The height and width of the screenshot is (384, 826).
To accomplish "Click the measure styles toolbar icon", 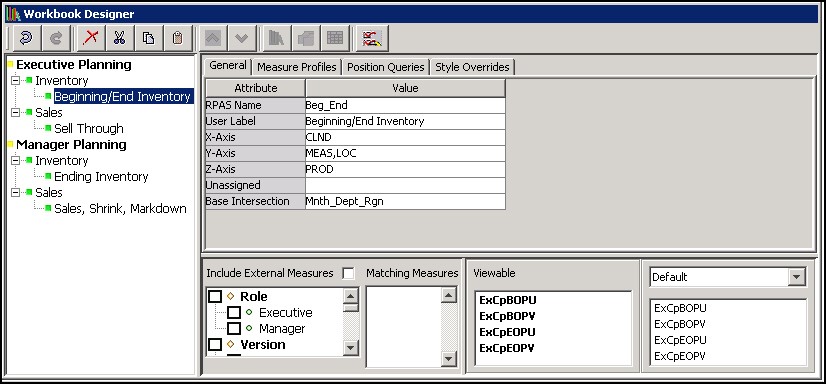I will 372,38.
